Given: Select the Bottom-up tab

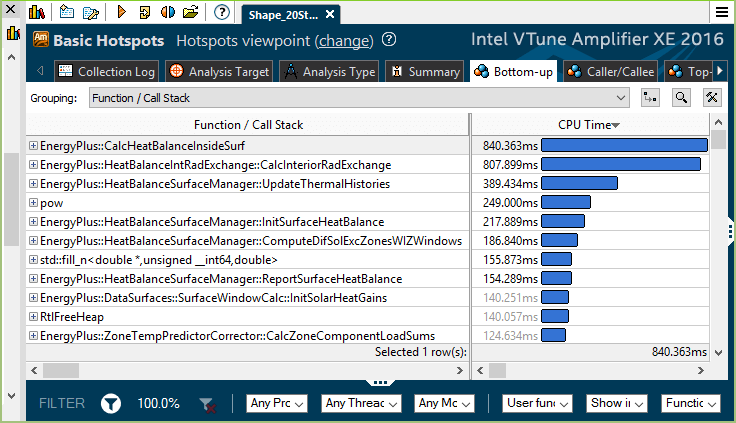Looking at the screenshot, I should [513, 71].
